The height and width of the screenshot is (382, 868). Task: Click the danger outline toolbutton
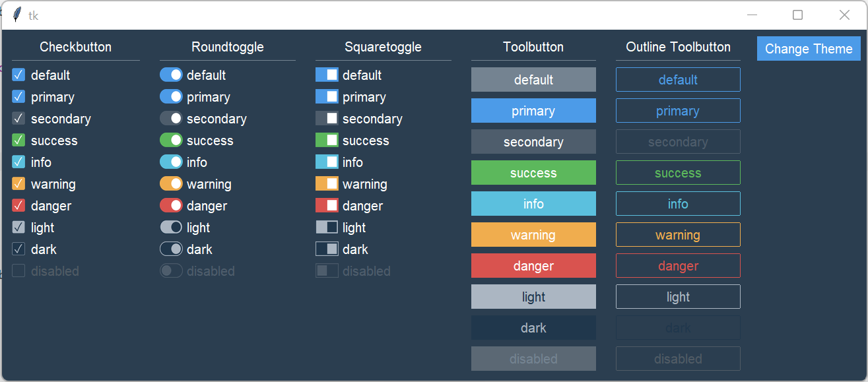coord(678,265)
